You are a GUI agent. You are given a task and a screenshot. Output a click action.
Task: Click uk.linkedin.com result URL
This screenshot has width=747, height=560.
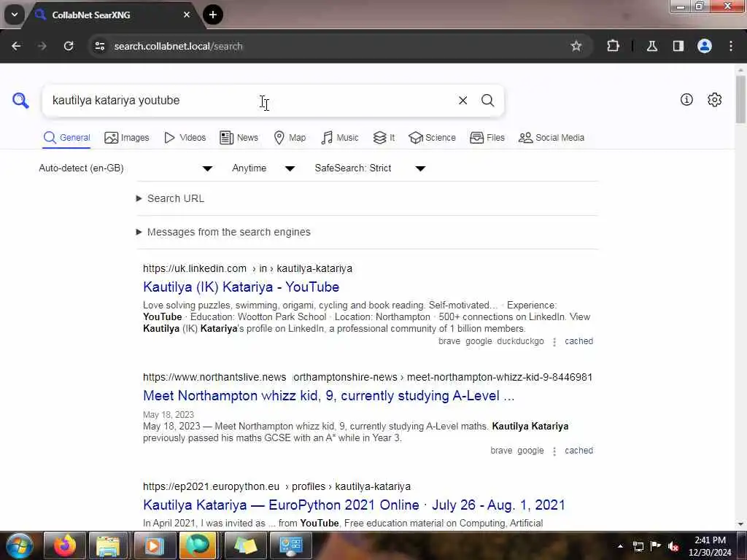click(248, 268)
